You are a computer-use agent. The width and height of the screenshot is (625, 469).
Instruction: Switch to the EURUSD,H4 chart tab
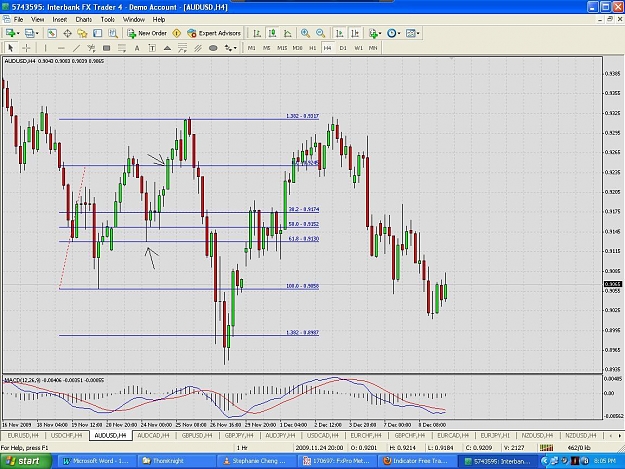(23, 436)
